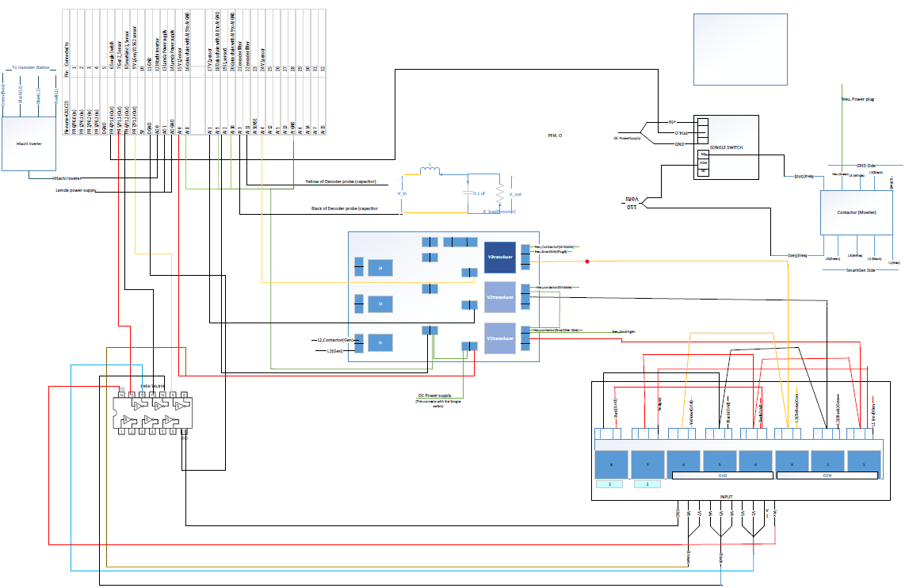Select the inductor L coil symbol
This screenshot has height=588, width=909.
[433, 170]
